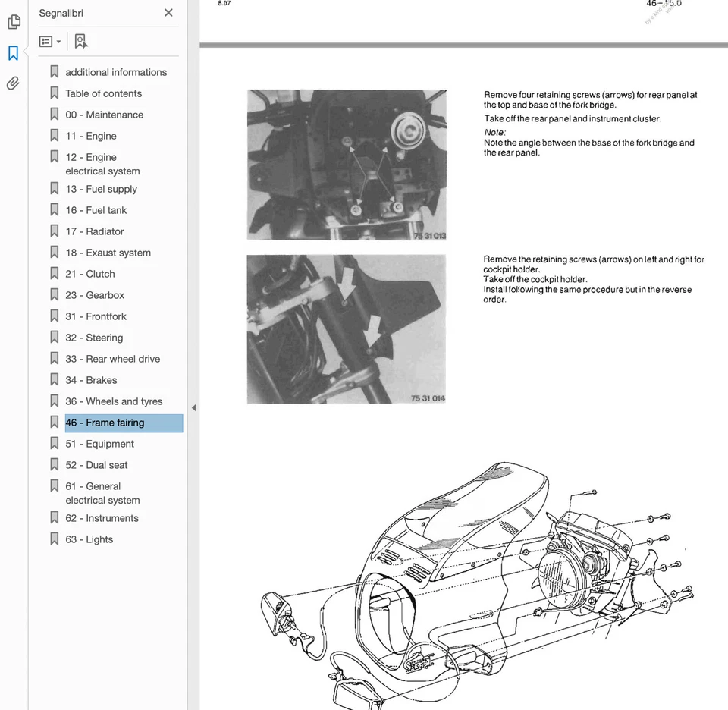The image size is (728, 710).
Task: Click the bookmark icon beside 16 - Fuel tank
Action: (x=54, y=209)
